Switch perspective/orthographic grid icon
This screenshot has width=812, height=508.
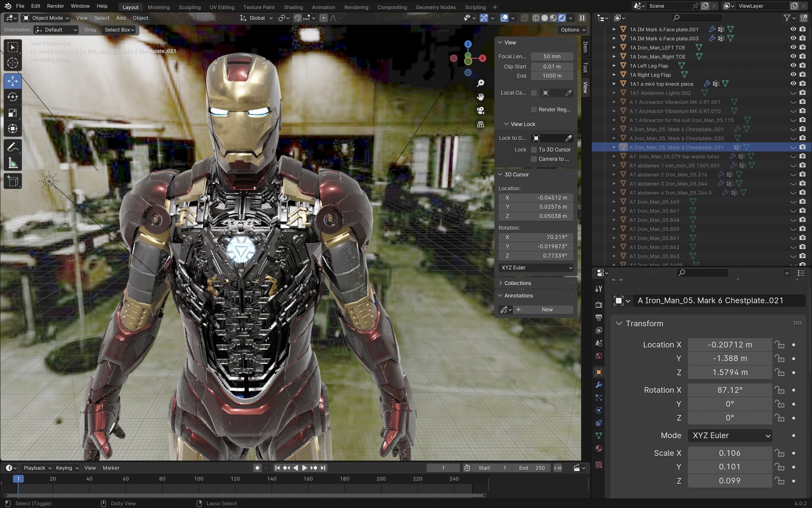click(480, 124)
